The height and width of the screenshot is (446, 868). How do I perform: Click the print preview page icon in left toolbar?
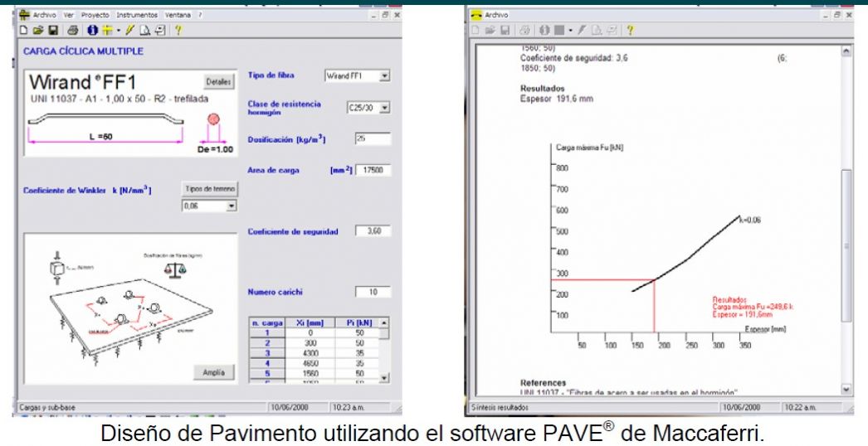click(x=145, y=31)
